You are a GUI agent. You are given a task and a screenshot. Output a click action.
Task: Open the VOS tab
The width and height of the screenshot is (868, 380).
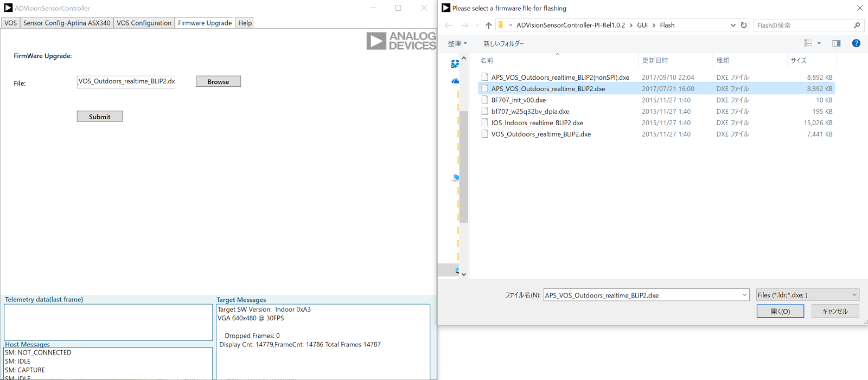(11, 23)
